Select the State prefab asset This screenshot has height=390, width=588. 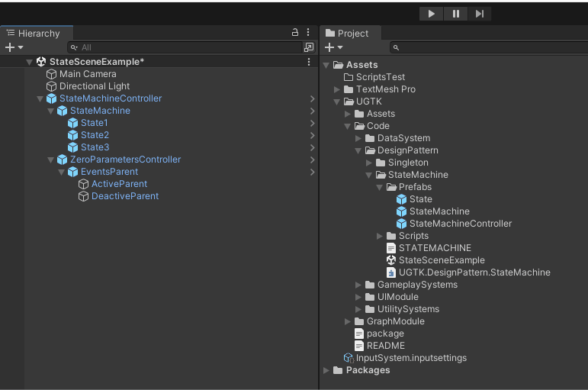click(x=420, y=199)
